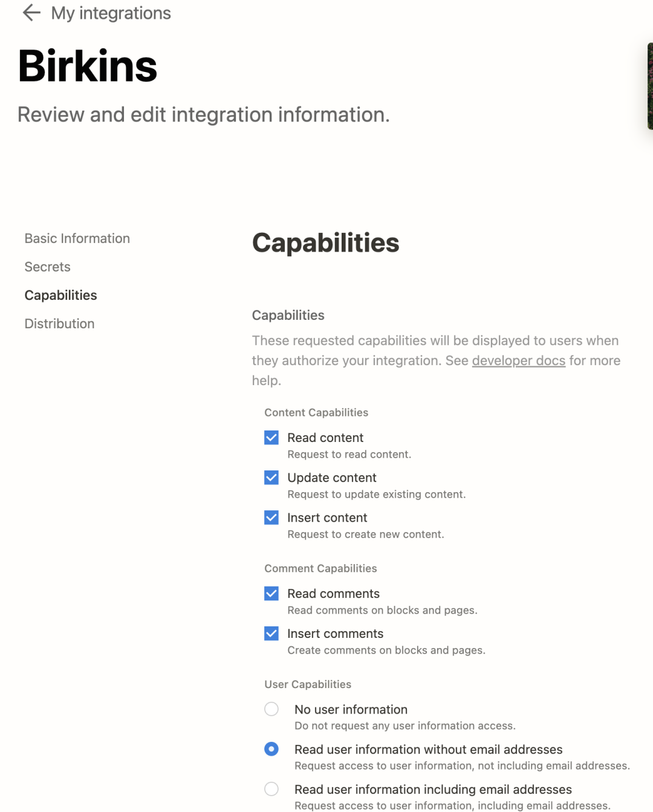Go to Basic Information section
Screen dimensions: 653x812
pyautogui.click(x=77, y=238)
